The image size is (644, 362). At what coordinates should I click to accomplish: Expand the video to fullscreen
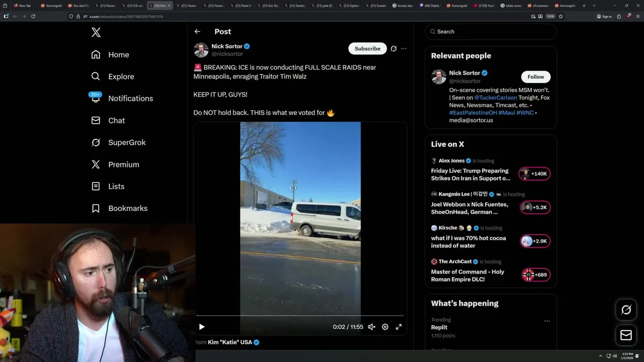tap(398, 327)
